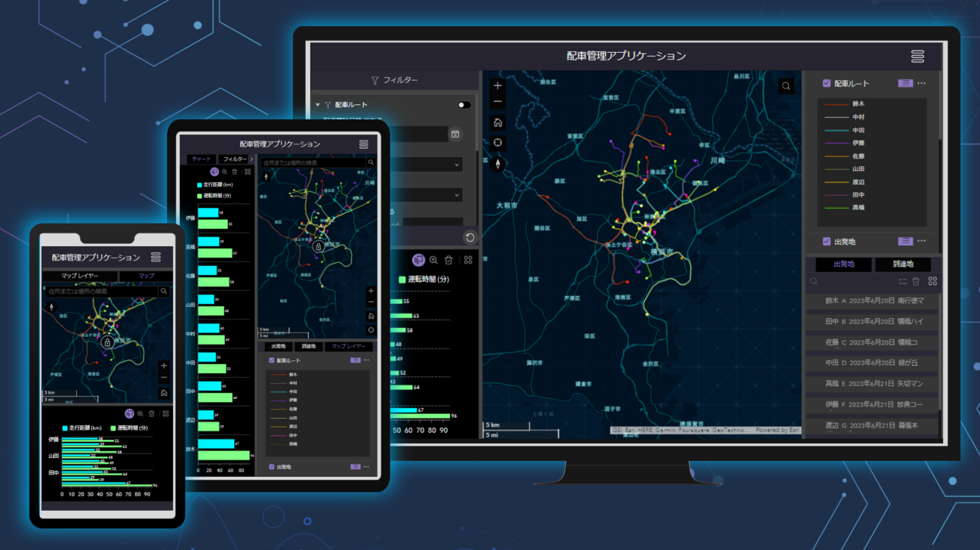Click the 運転時間 (分) green legend swatch on desktop
The width and height of the screenshot is (980, 550).
click(402, 280)
